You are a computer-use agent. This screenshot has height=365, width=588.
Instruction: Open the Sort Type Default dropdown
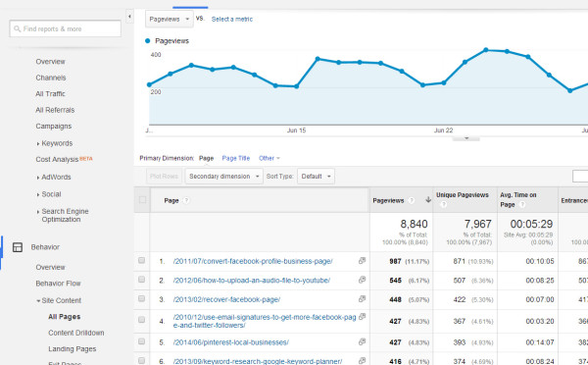[x=316, y=176]
